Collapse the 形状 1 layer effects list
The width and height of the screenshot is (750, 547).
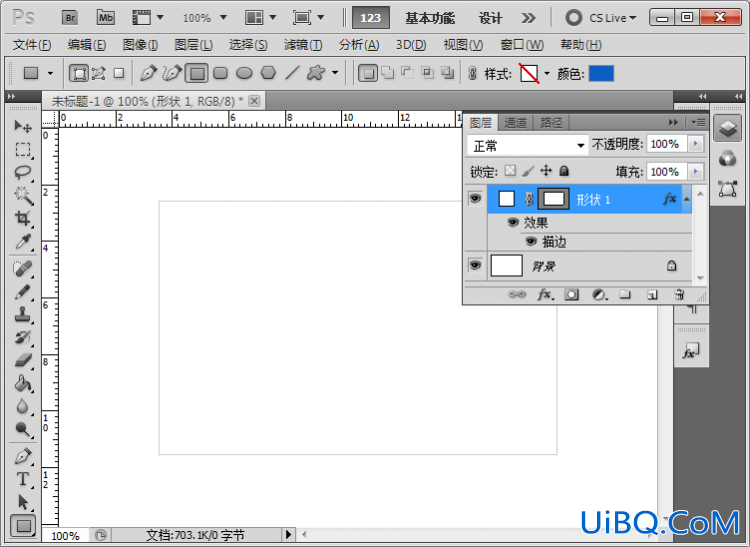coord(686,199)
